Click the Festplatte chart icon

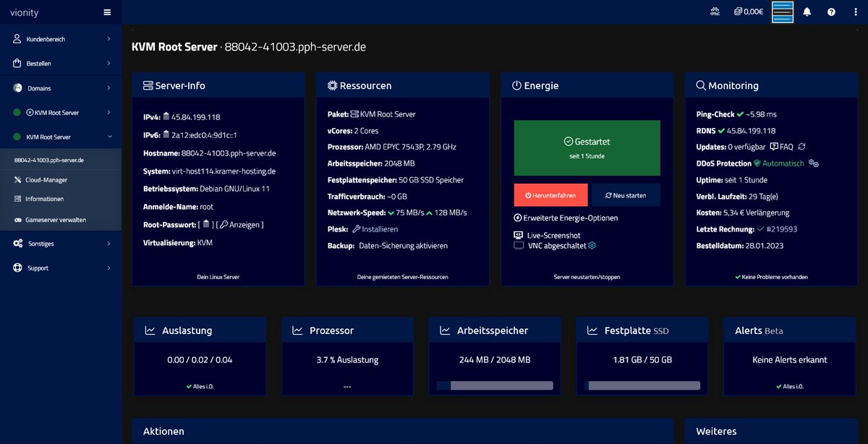592,330
